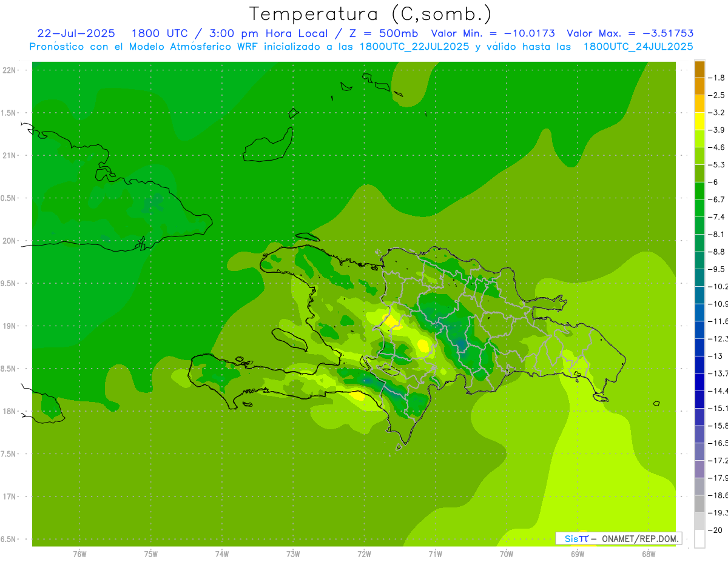This screenshot has width=728, height=562.
Task: Click the '17N' latitude label
Action: click(9, 497)
